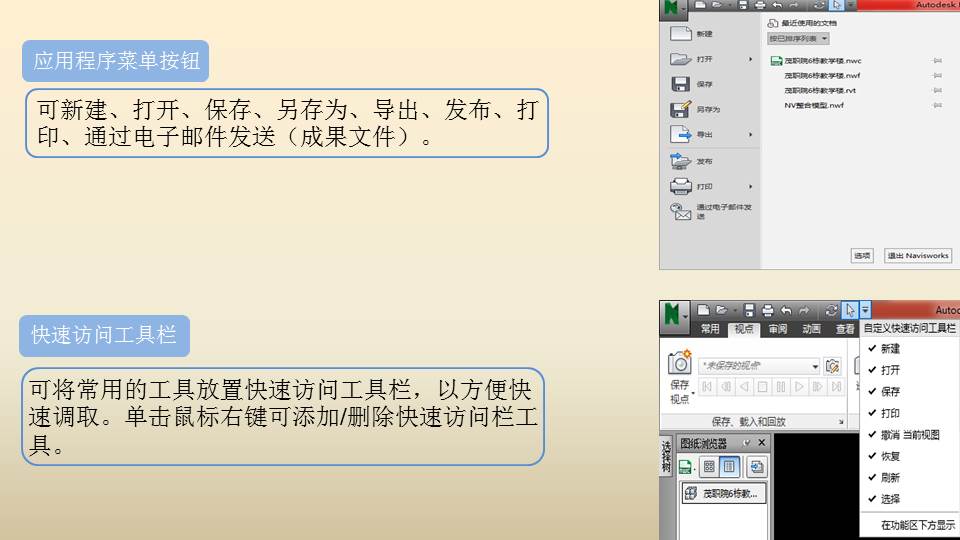Open the customize quick access toolbar dropdown arrow
This screenshot has width=960, height=540.
(x=865, y=310)
